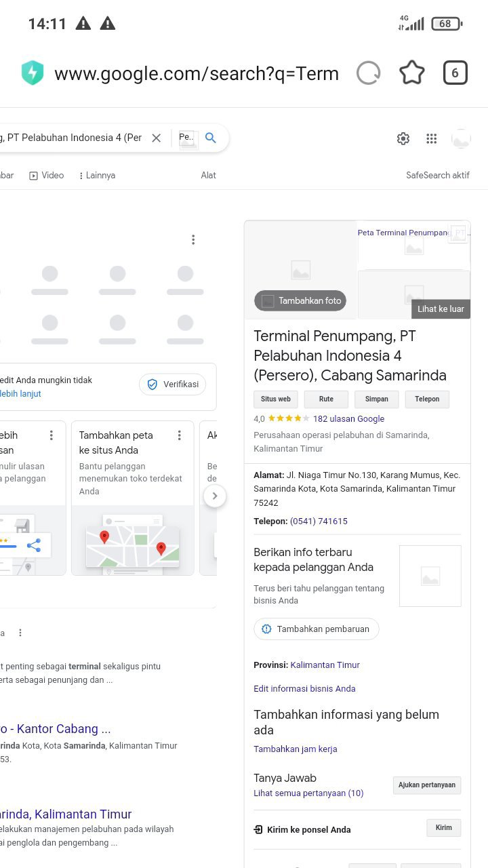The image size is (488, 868).
Task: Tap the Tambahkan pembaruan button
Action: (x=317, y=629)
